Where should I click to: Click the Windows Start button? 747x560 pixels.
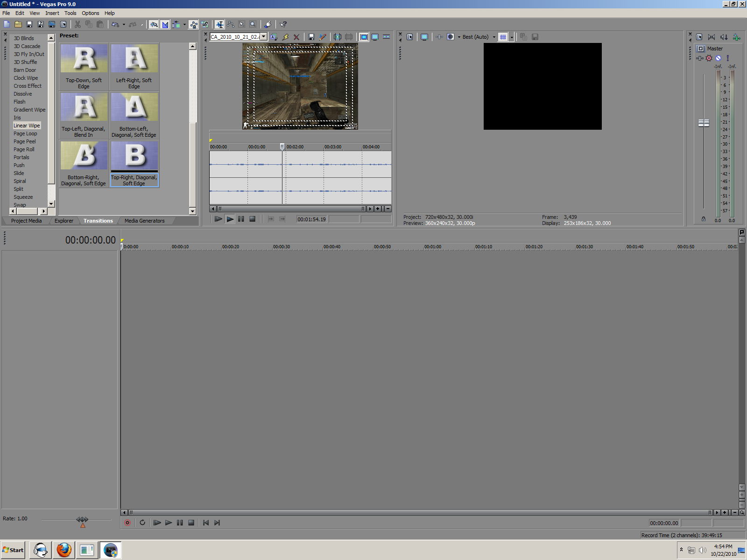tap(13, 550)
